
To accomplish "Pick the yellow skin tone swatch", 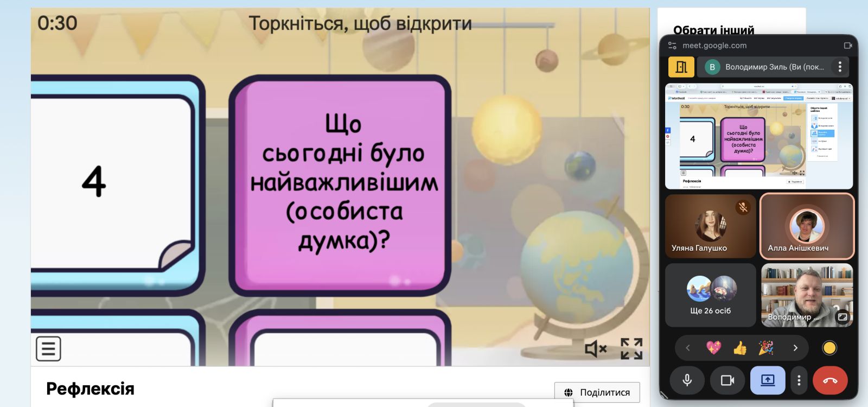I will 829,348.
